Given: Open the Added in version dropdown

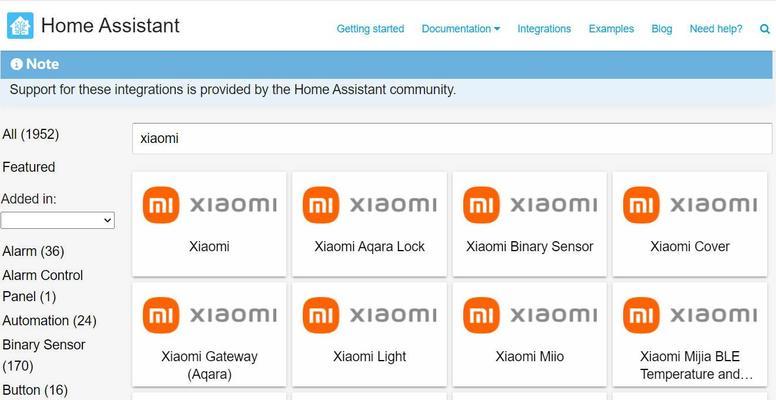Looking at the screenshot, I should tap(57, 220).
